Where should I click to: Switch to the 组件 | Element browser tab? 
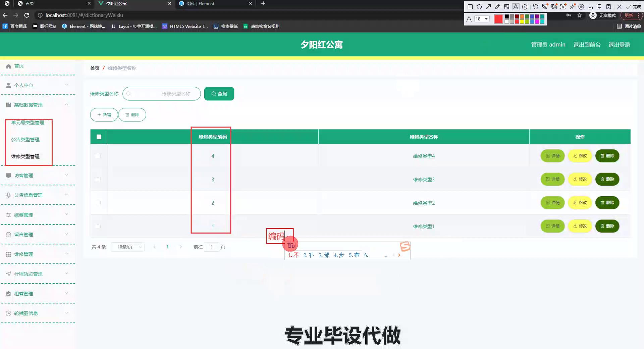point(215,4)
